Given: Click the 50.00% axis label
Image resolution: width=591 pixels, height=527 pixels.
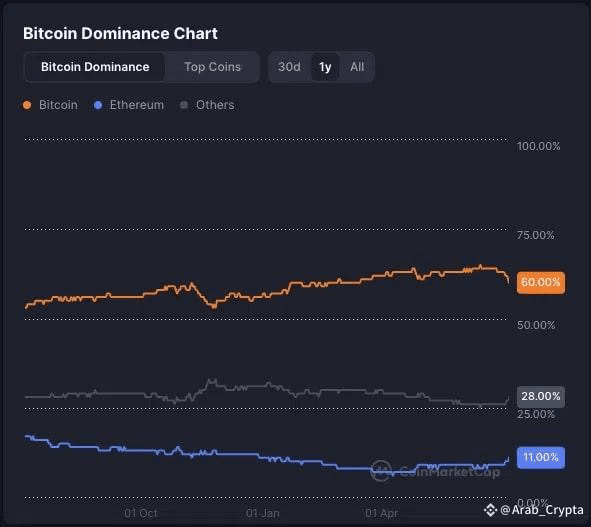Looking at the screenshot, I should (x=536, y=325).
